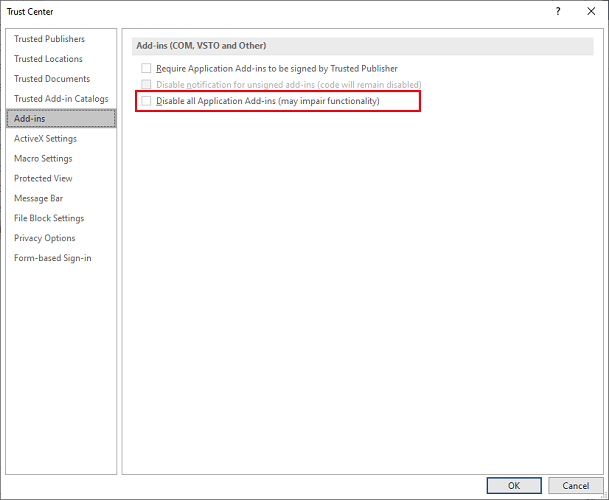Check Disable all Application Add-ins
This screenshot has width=609, height=500.
click(x=146, y=101)
